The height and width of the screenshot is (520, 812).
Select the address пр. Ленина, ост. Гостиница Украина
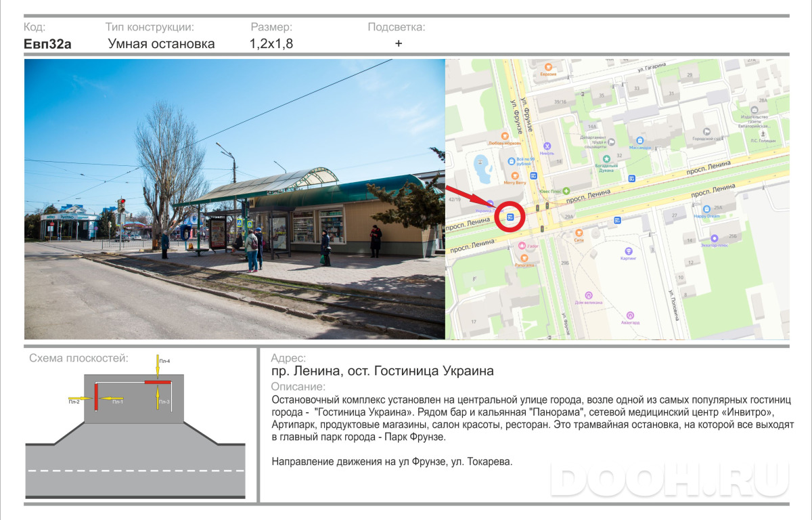pyautogui.click(x=382, y=371)
